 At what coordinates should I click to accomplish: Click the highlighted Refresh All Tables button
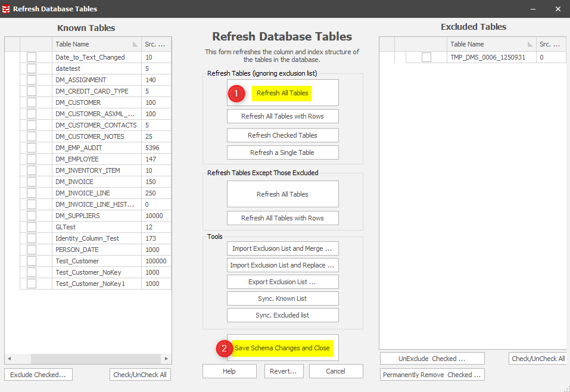(282, 93)
